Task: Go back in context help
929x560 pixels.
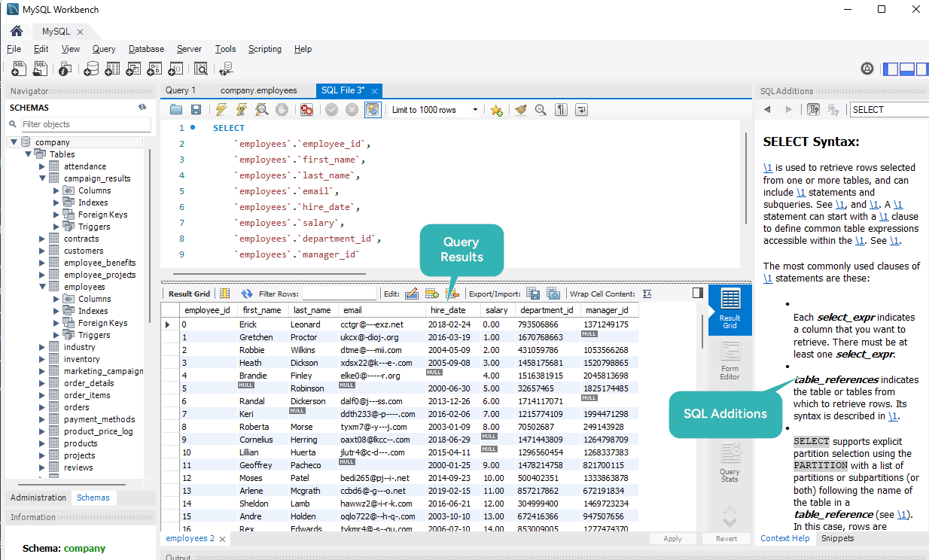Action: coord(767,110)
